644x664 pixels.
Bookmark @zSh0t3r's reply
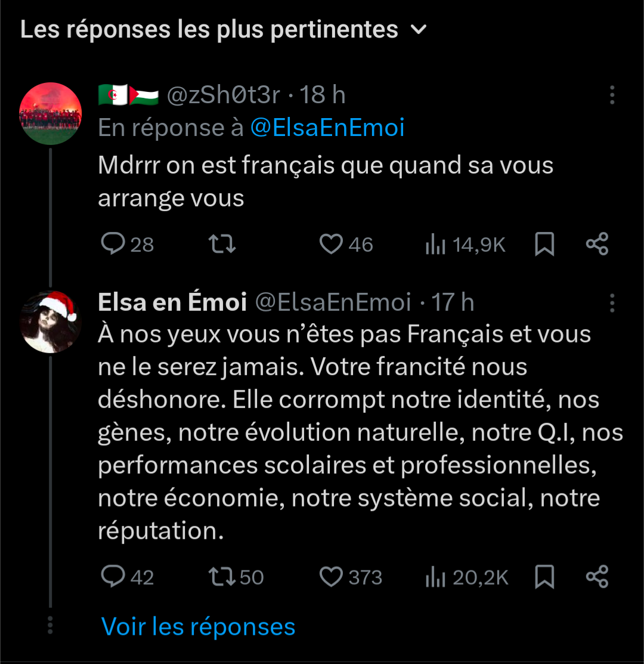click(x=544, y=244)
